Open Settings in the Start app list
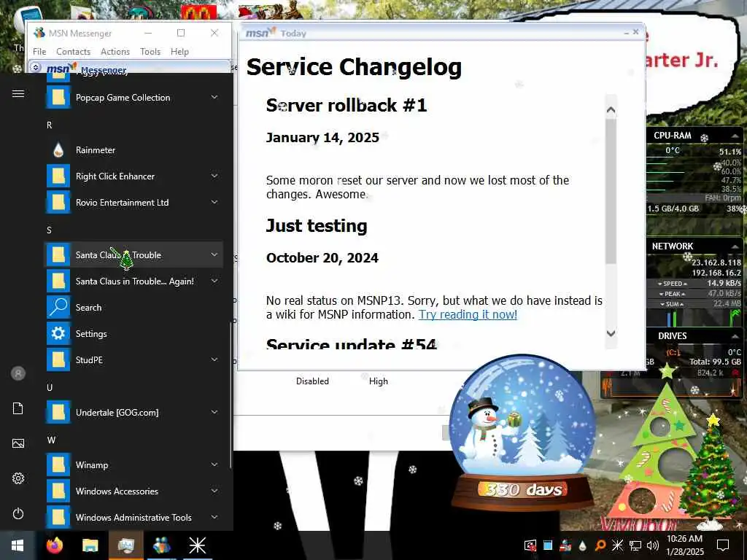This screenshot has height=560, width=747. tap(133, 334)
